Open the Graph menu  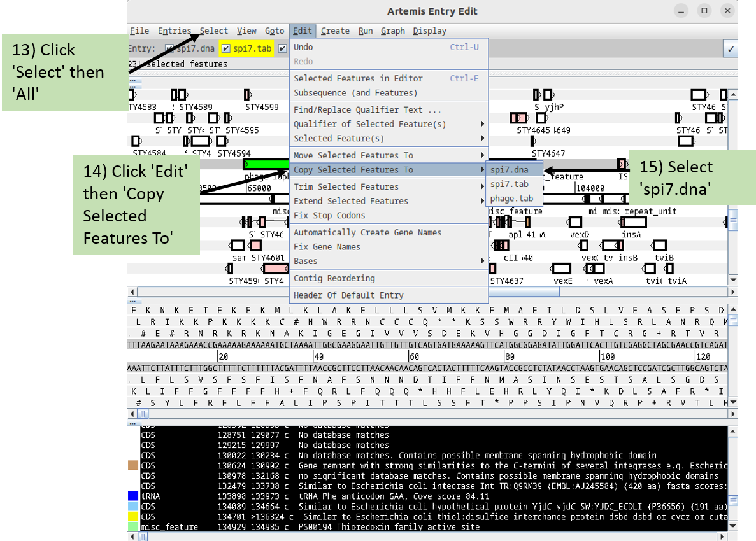tap(393, 31)
